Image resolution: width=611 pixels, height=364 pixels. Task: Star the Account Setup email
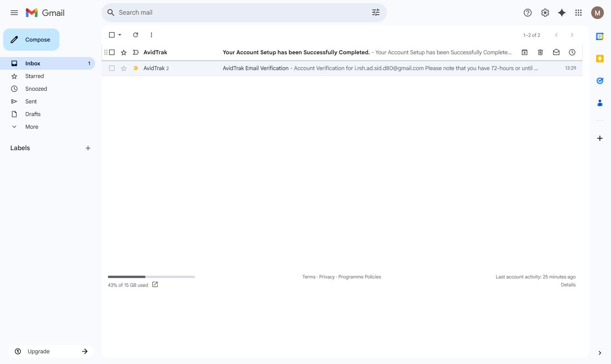point(124,52)
